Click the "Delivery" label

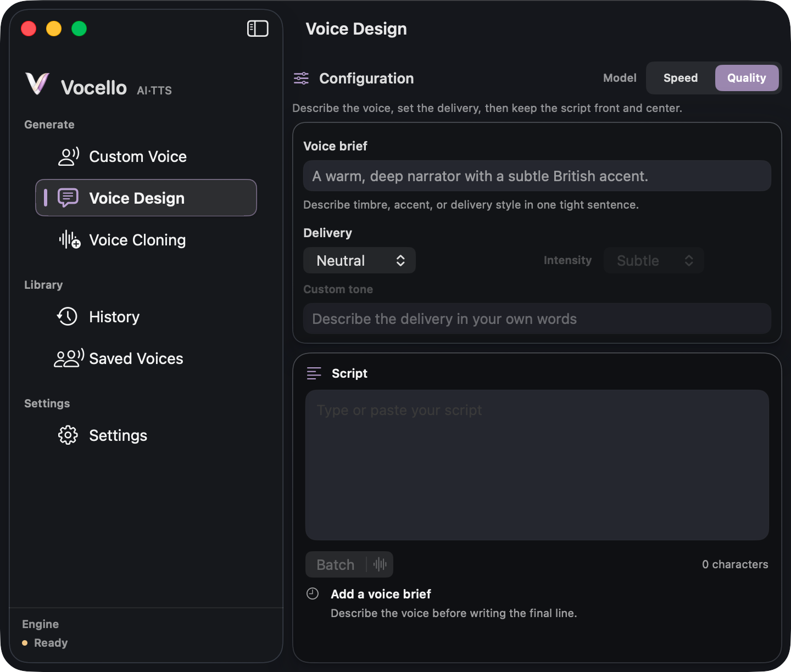(328, 233)
